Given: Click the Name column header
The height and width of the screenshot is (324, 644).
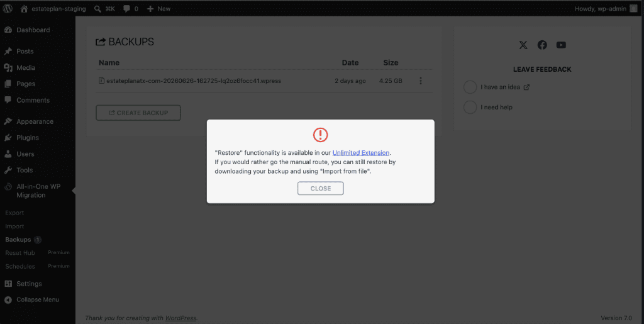Looking at the screenshot, I should click(109, 63).
